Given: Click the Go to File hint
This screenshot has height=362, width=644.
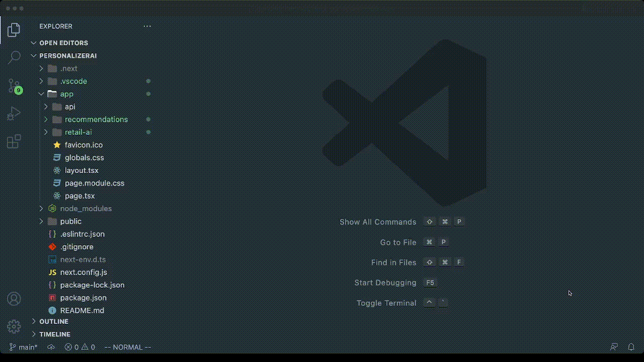Looking at the screenshot, I should pos(398,242).
